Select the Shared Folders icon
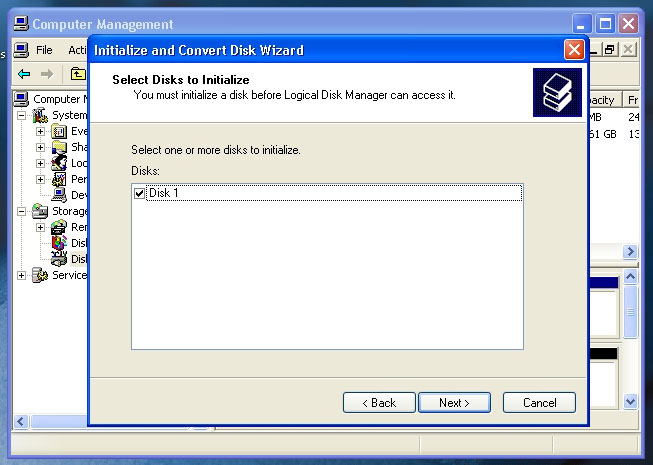The width and height of the screenshot is (653, 465). (x=59, y=147)
